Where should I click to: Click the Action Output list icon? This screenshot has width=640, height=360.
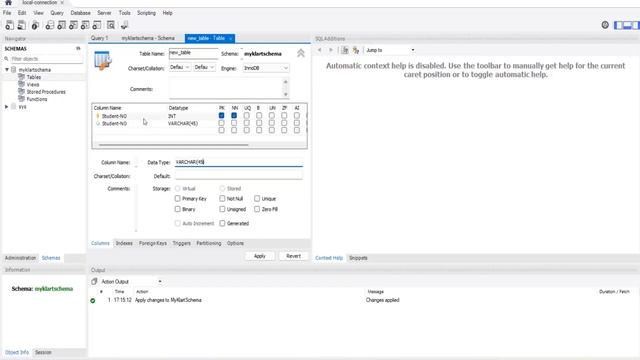point(94,281)
